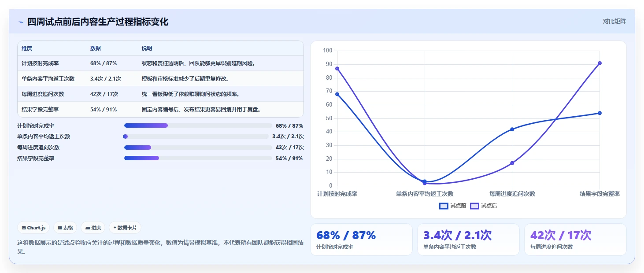Click the 试点后 data point at value 91

point(600,63)
